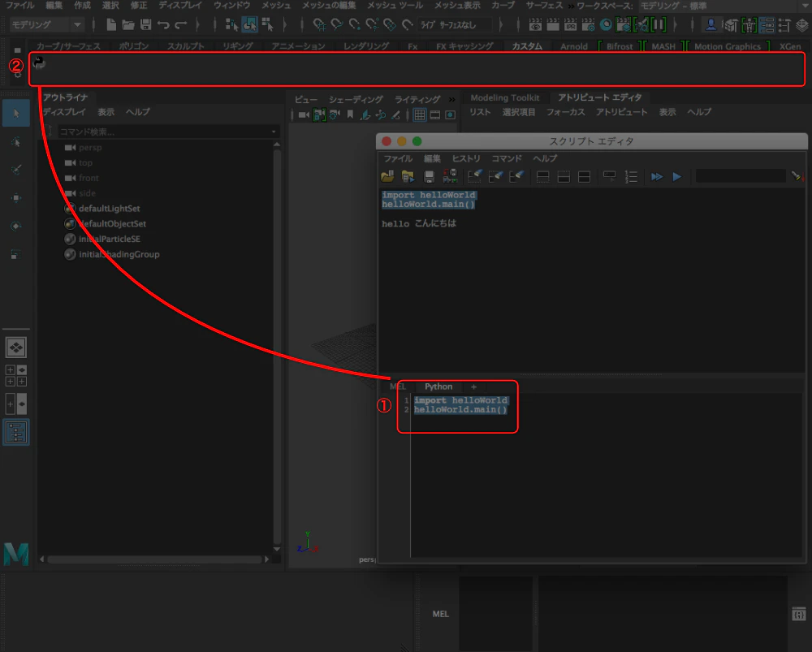Switch to the Arnold shelf tab
The image size is (812, 652).
pos(574,46)
